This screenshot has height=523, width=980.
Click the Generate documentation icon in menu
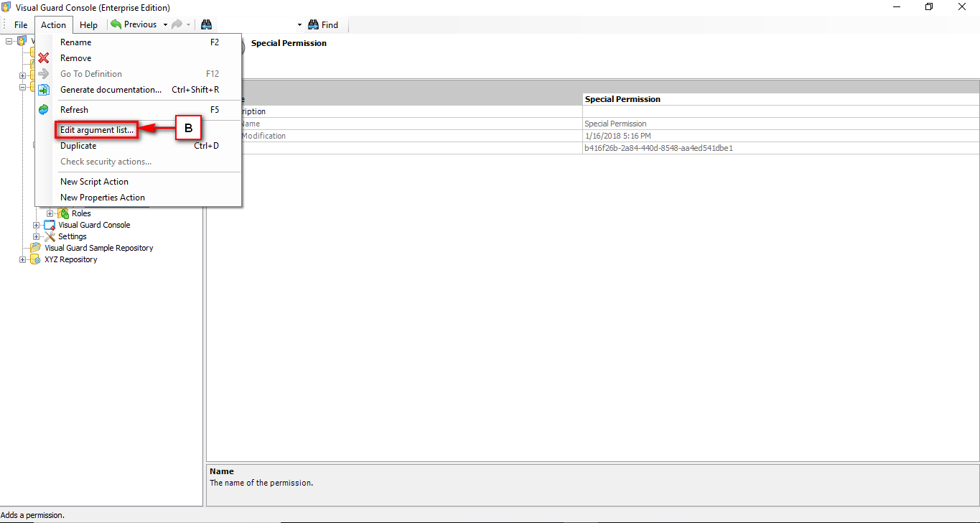tap(44, 90)
